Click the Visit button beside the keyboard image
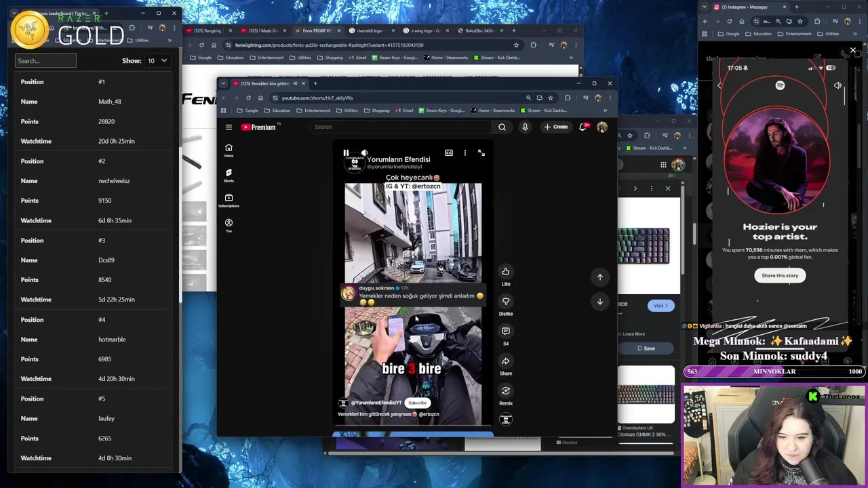This screenshot has width=868, height=488. [x=660, y=306]
